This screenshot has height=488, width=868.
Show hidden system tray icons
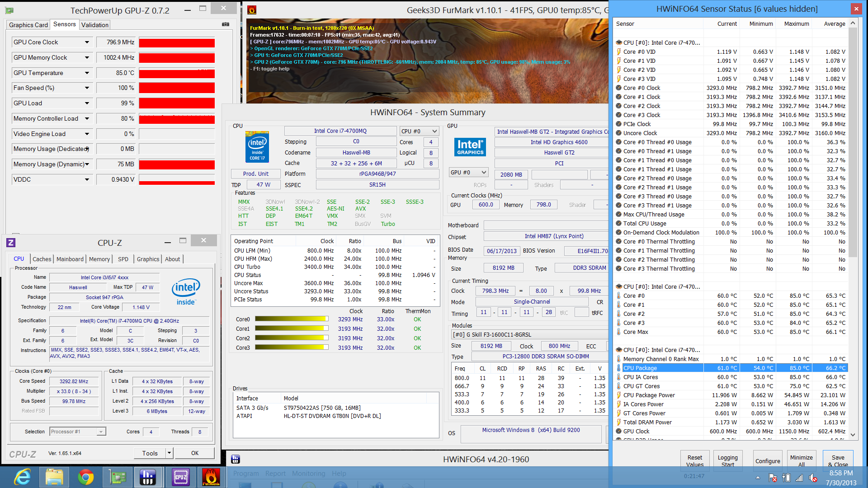pyautogui.click(x=758, y=478)
